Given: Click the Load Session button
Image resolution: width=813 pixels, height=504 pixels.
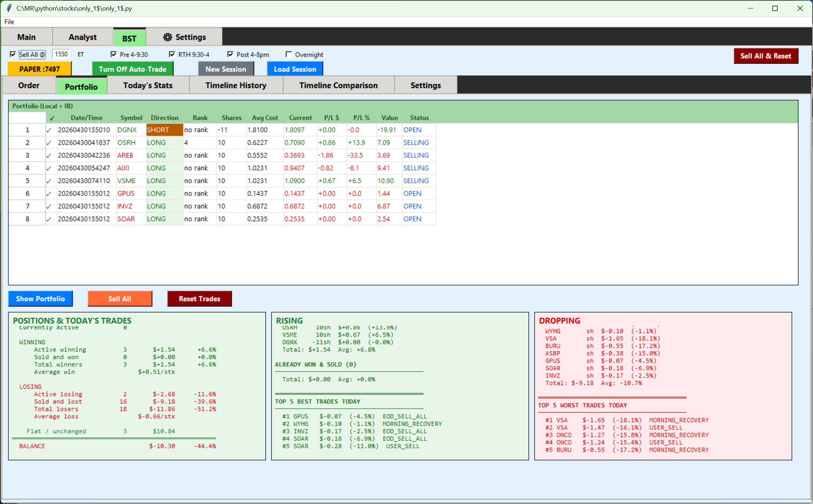Looking at the screenshot, I should 295,69.
